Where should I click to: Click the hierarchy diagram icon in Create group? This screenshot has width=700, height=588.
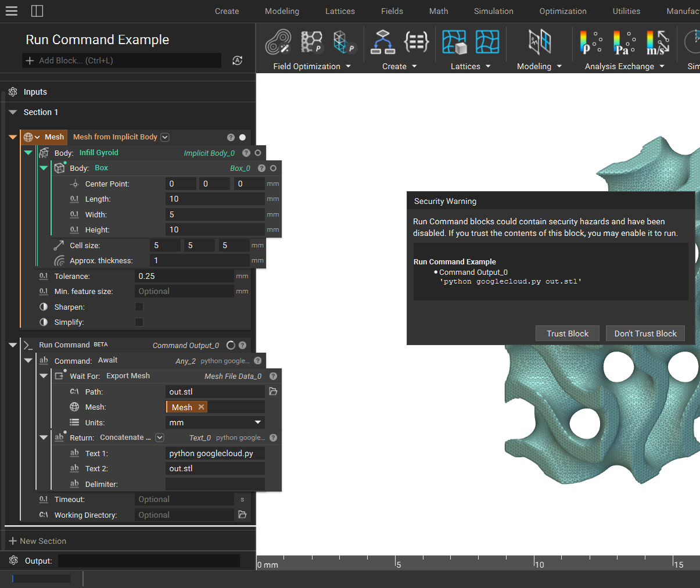(383, 42)
